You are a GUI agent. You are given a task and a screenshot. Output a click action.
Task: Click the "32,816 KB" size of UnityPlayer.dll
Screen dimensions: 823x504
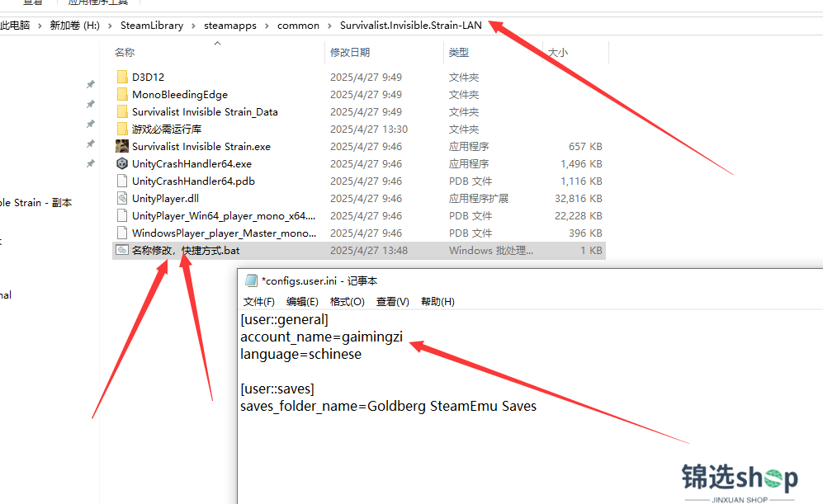[579, 198]
